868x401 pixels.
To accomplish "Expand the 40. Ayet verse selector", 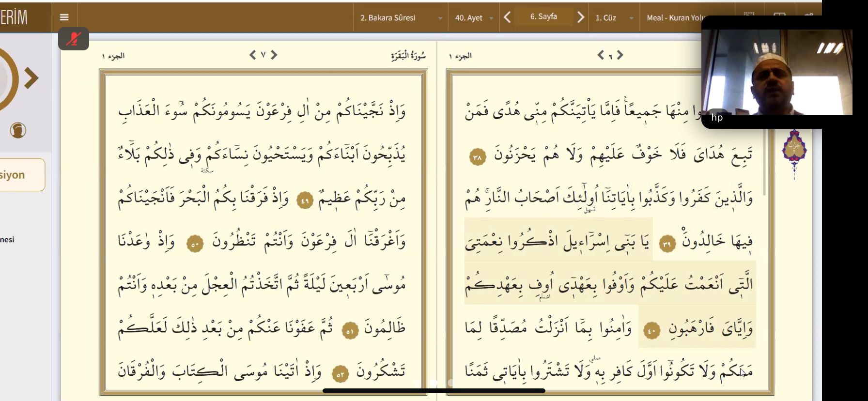I will (474, 18).
